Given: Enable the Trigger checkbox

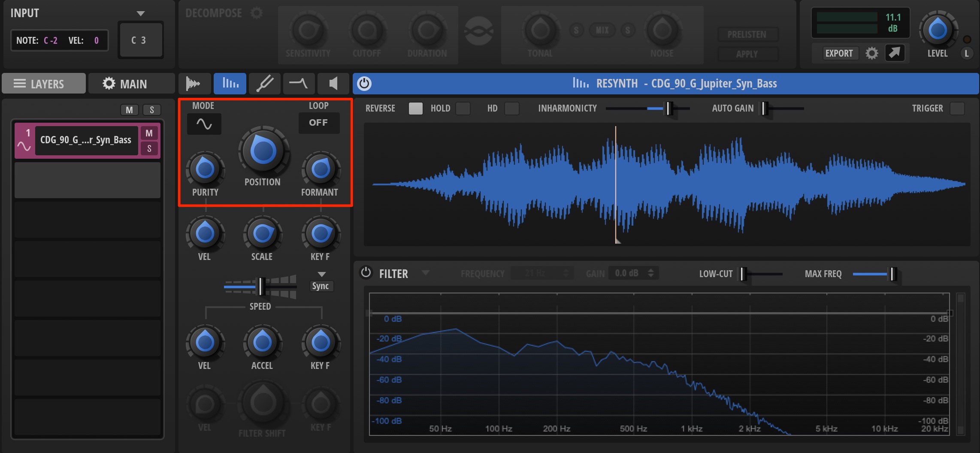Looking at the screenshot, I should 957,108.
